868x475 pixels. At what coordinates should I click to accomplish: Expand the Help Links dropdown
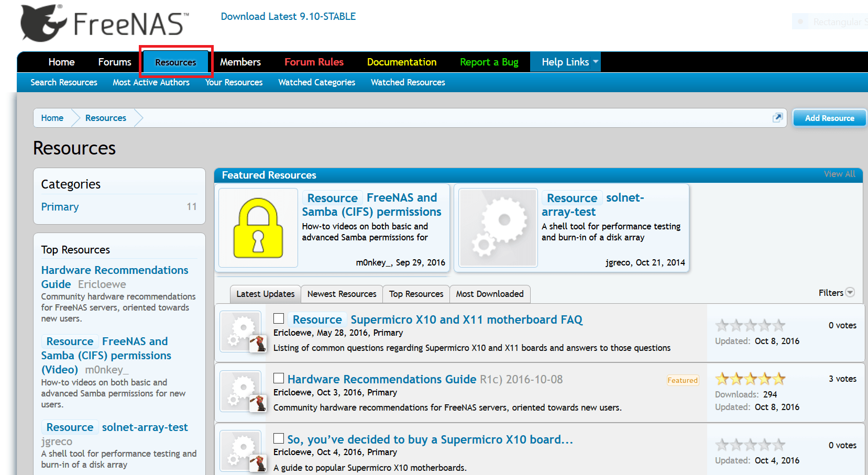[x=565, y=62]
